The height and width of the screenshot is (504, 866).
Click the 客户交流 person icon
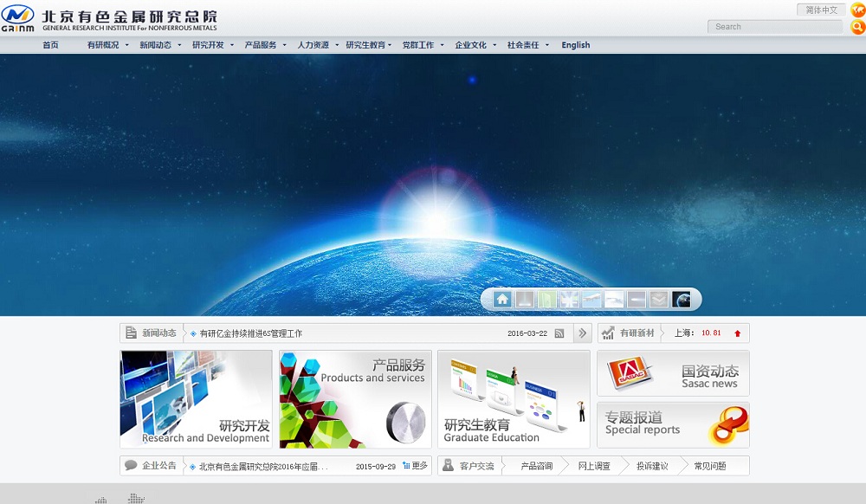[x=448, y=465]
